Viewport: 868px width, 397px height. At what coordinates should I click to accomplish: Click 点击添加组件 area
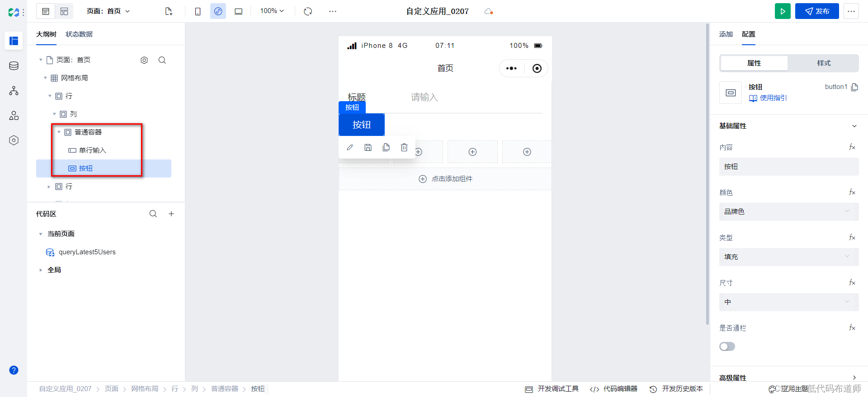pyautogui.click(x=445, y=179)
